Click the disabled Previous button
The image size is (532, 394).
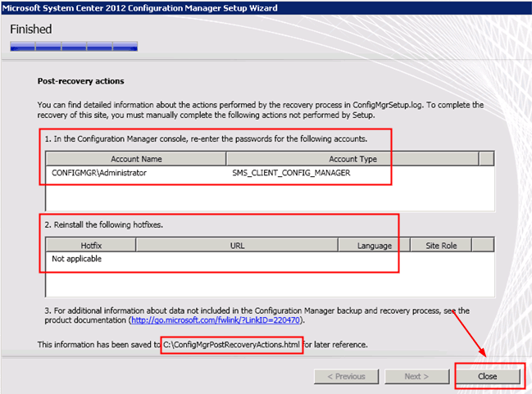346,376
